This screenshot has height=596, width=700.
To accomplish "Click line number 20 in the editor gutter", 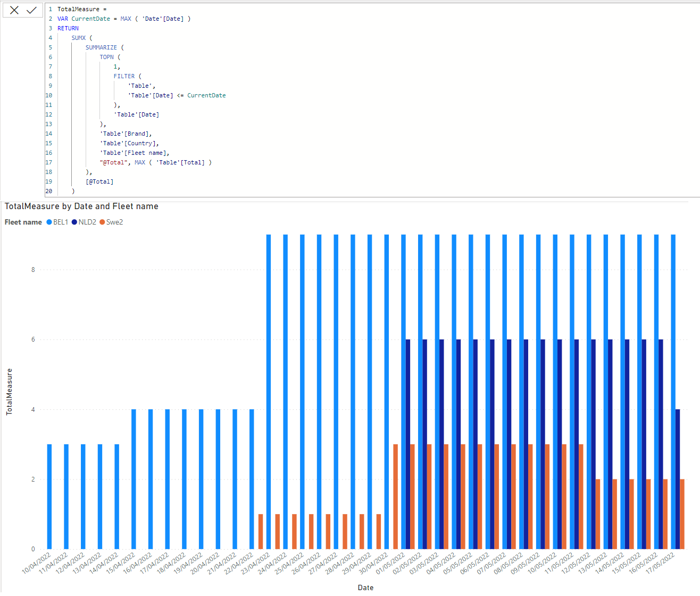I will 49,191.
